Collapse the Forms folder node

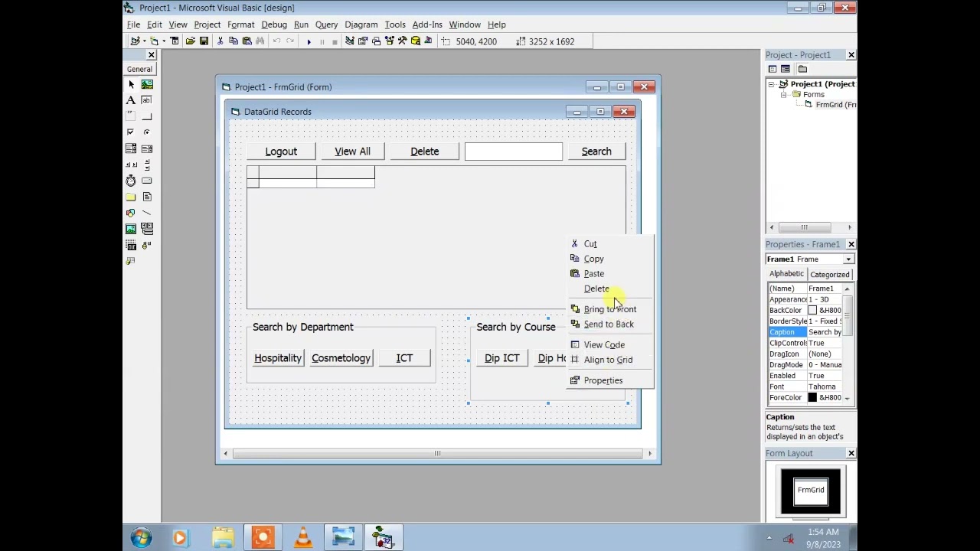click(x=784, y=94)
